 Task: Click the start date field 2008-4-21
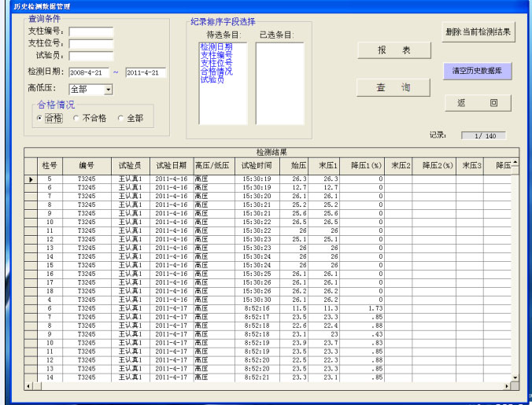(x=89, y=72)
